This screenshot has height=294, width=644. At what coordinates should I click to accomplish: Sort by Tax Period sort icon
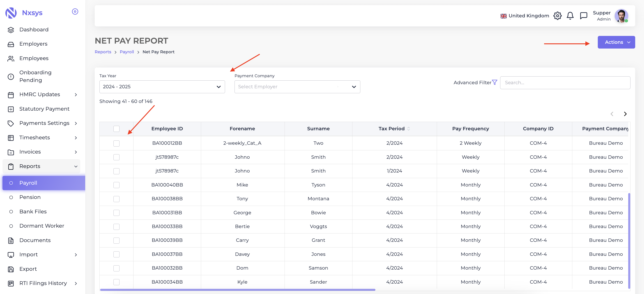(409, 129)
